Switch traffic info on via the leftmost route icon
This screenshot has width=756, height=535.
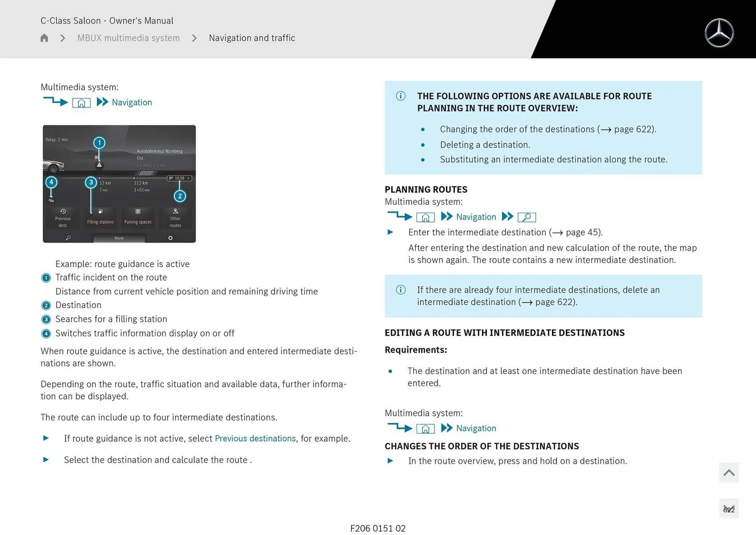[51, 200]
